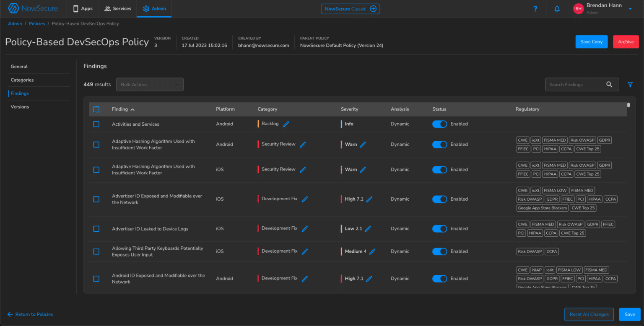Edit Low 2.1 severity pencil icon

(x=368, y=229)
